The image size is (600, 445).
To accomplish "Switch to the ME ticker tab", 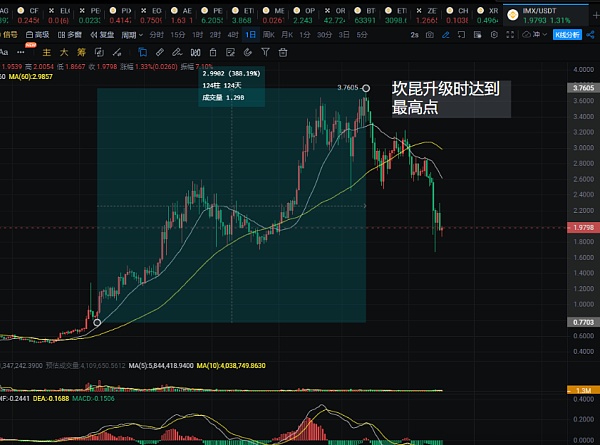I will (x=273, y=15).
